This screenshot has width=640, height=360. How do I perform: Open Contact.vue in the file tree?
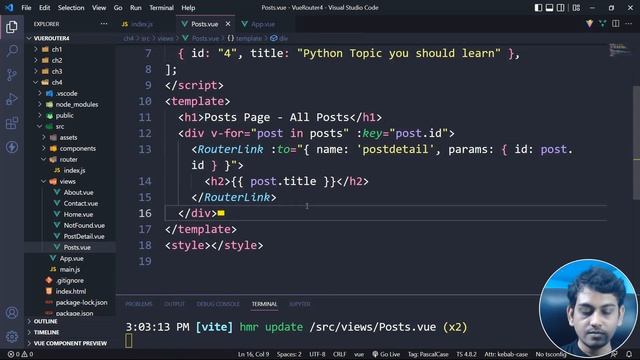pyautogui.click(x=70, y=203)
